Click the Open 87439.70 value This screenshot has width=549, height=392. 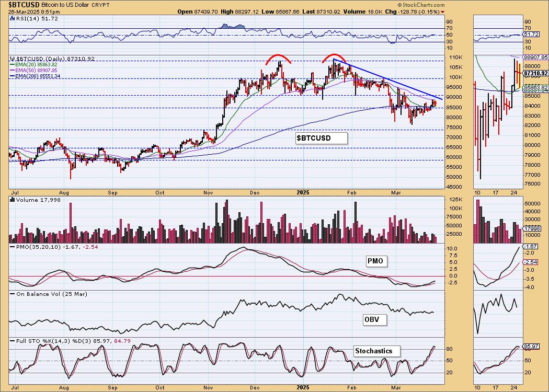[198, 11]
